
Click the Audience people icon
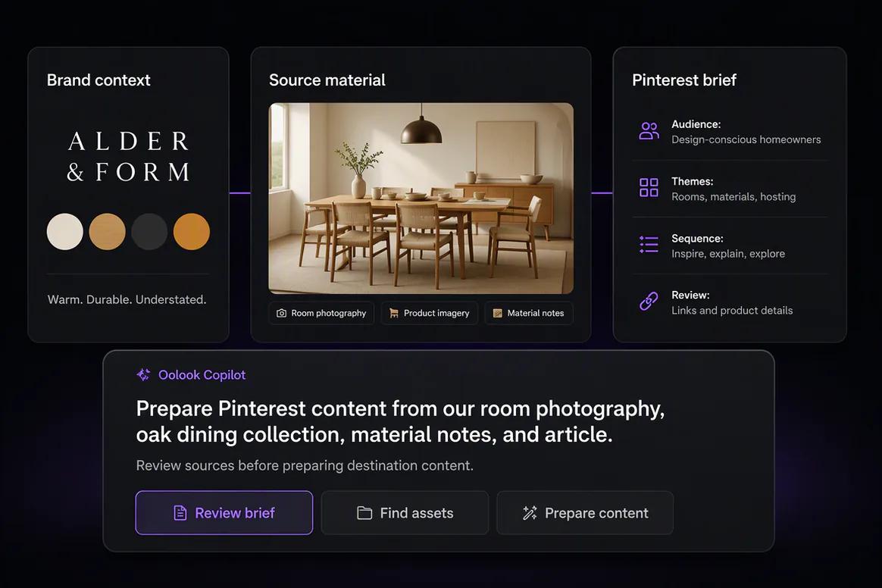[x=649, y=131]
